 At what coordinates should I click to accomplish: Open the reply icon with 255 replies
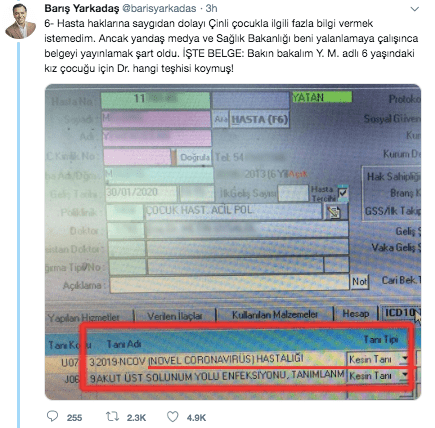(52, 416)
